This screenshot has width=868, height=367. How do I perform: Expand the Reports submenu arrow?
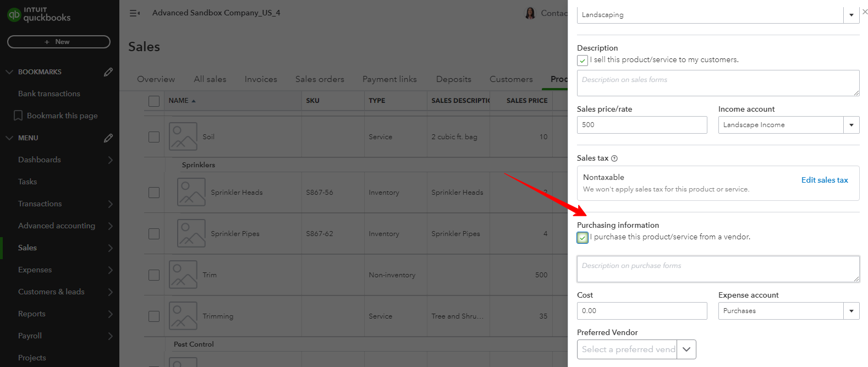(x=110, y=314)
